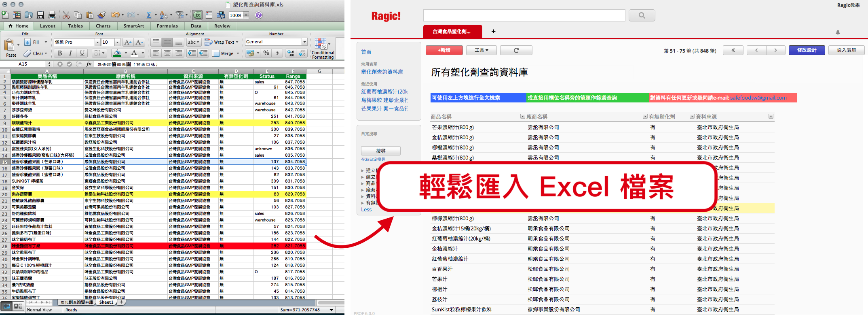Increase indent in Alignment group

pyautogui.click(x=204, y=53)
